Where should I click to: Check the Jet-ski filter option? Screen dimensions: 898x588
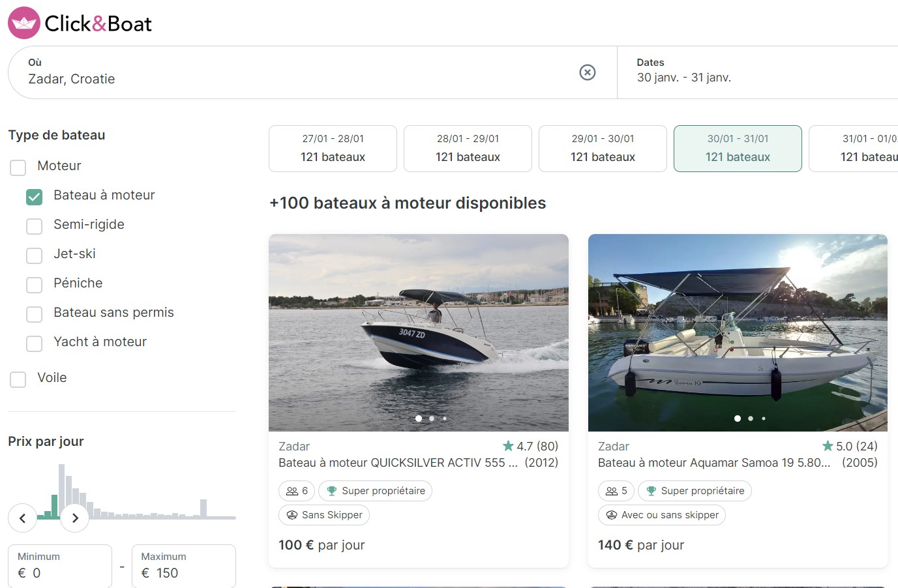[x=35, y=256]
